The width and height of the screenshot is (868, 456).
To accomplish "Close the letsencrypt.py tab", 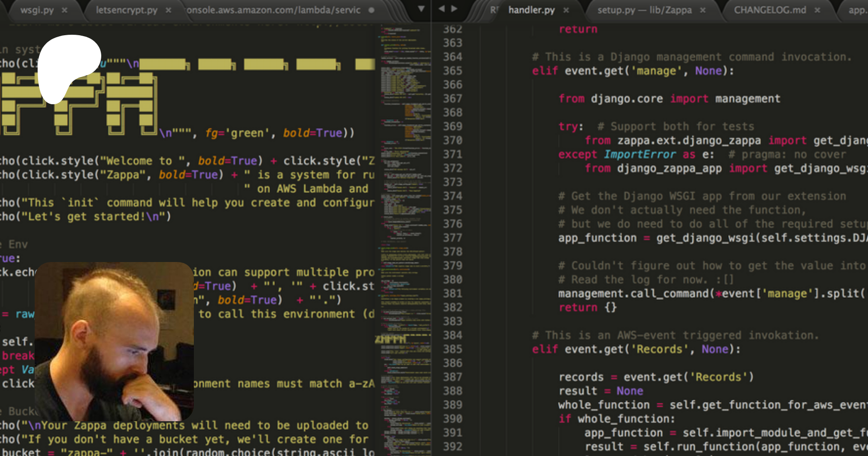I will point(168,10).
